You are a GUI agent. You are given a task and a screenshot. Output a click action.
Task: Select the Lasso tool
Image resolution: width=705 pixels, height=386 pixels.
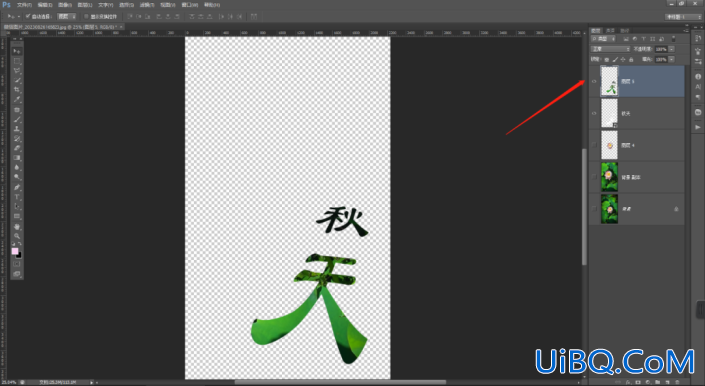17,71
